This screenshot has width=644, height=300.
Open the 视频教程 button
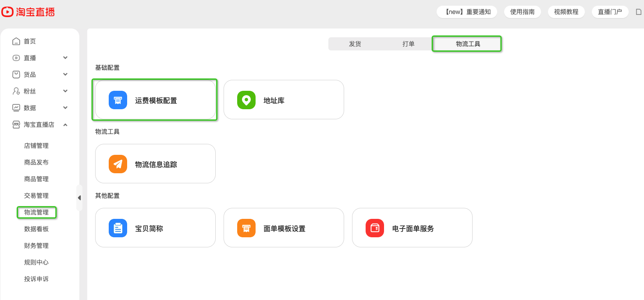[x=566, y=12]
